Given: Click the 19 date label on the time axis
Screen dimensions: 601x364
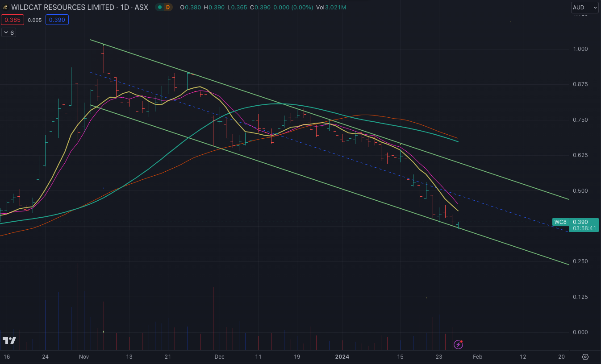Looking at the screenshot, I should 297,357.
